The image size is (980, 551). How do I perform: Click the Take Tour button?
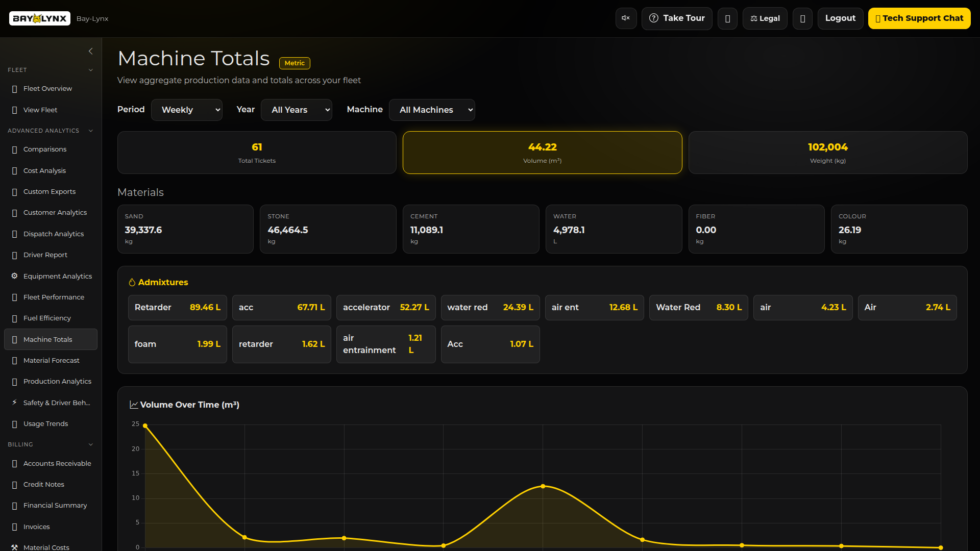[677, 18]
